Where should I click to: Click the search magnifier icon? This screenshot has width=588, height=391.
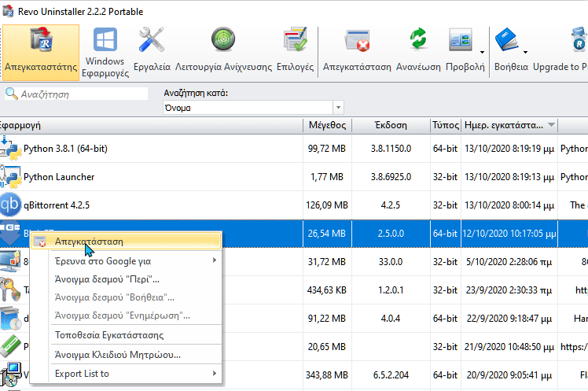pos(12,94)
